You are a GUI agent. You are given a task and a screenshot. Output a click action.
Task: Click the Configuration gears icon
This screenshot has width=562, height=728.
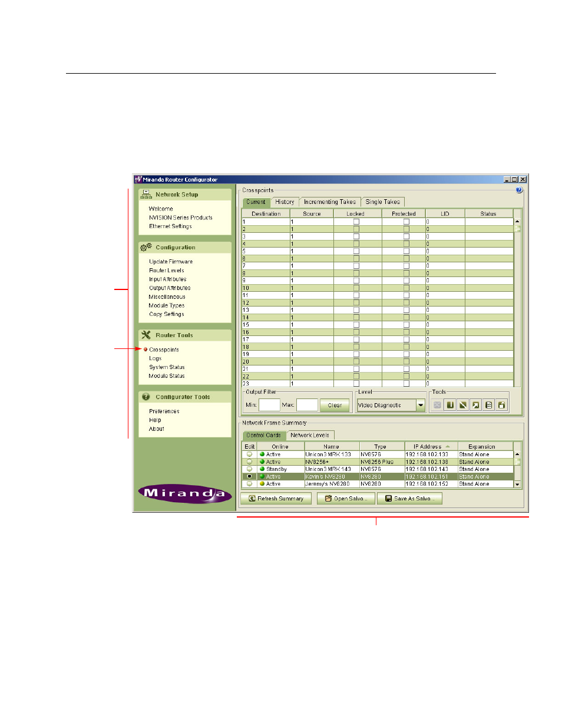point(146,247)
